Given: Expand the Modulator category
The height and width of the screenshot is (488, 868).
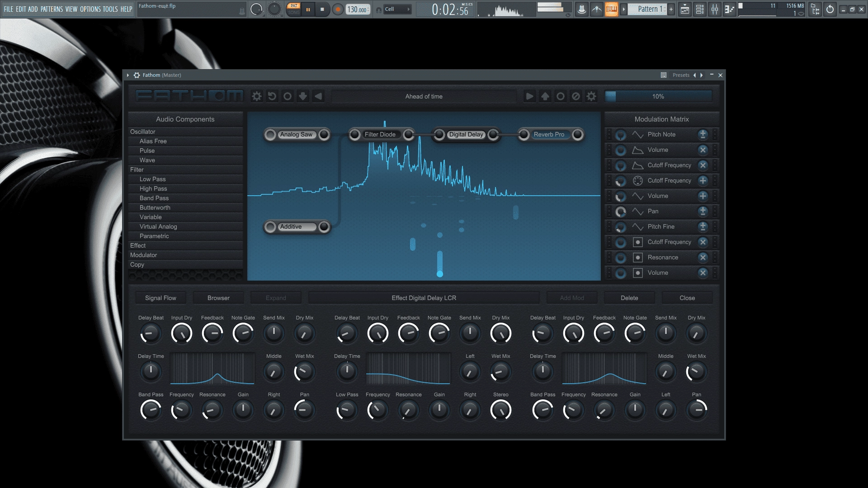Looking at the screenshot, I should pyautogui.click(x=185, y=255).
